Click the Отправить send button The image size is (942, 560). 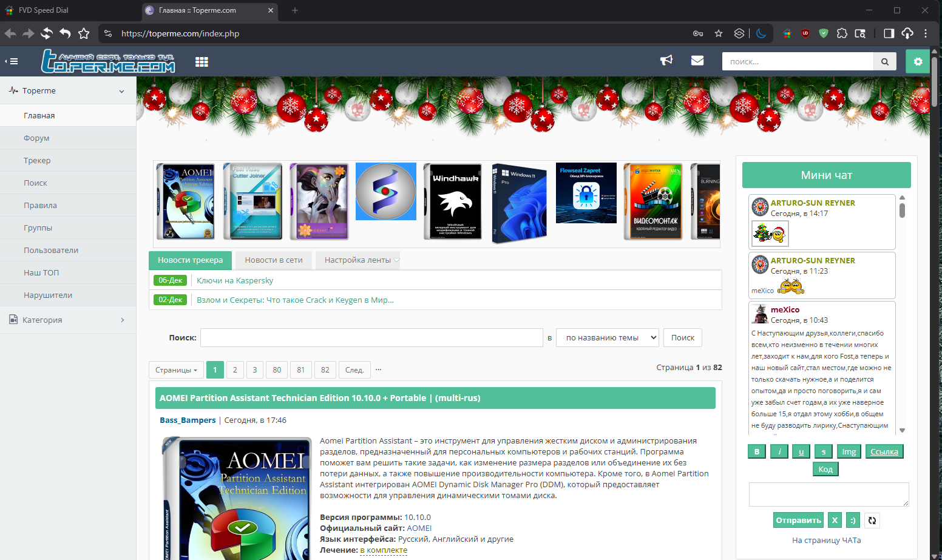click(x=798, y=520)
